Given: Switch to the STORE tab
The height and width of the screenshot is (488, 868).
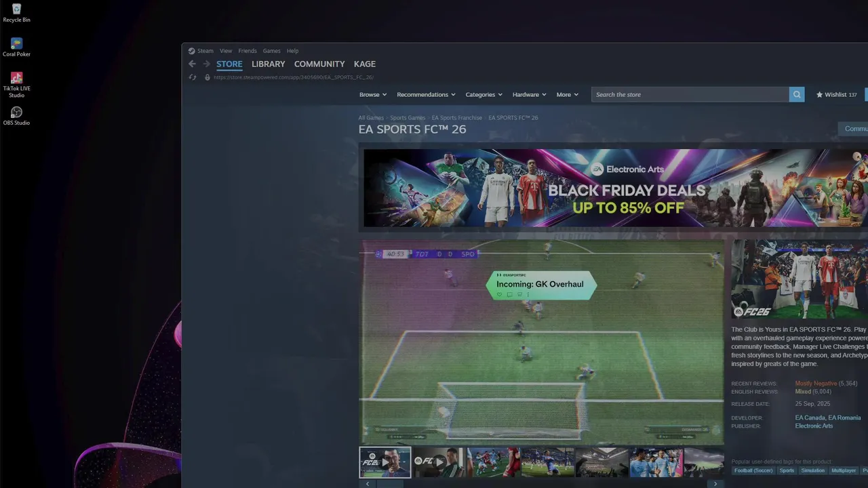Looking at the screenshot, I should click(x=229, y=64).
